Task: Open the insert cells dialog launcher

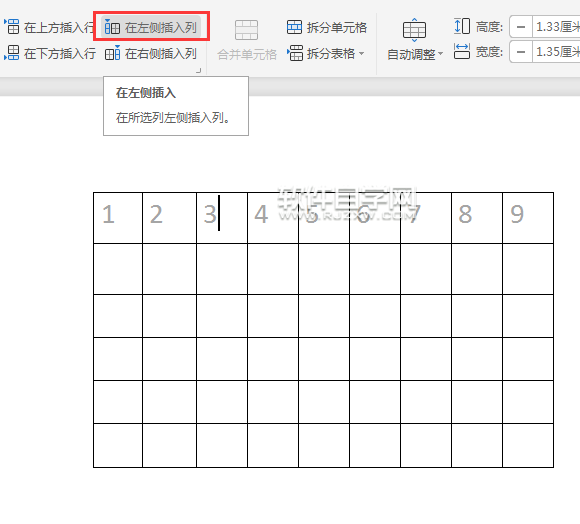Action: (199, 70)
